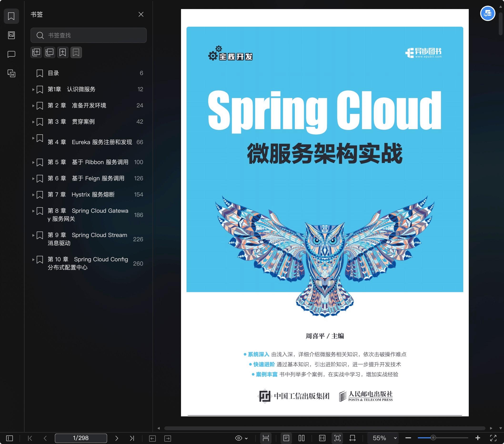Jump to Eureka 服务注册和发现 chapter
The width and height of the screenshot is (504, 444).
[x=90, y=142]
